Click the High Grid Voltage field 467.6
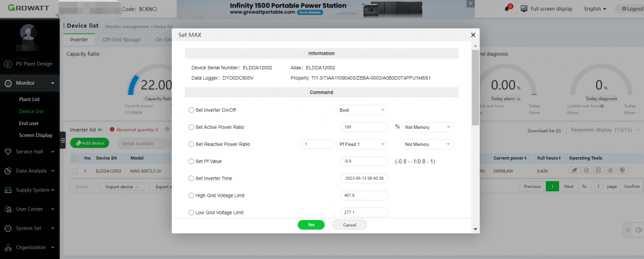This screenshot has width=644, height=259. (364, 196)
